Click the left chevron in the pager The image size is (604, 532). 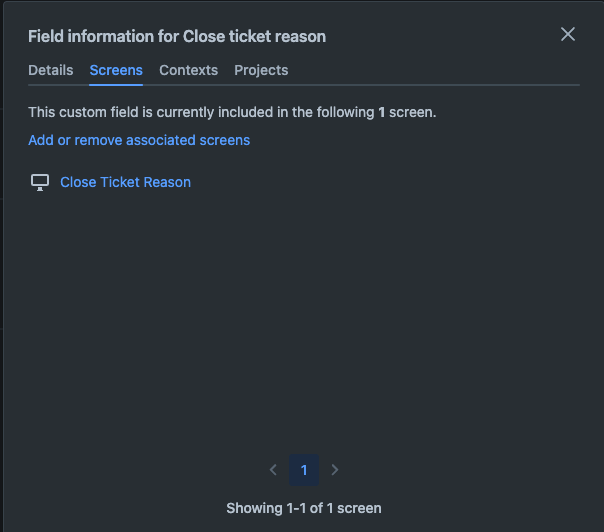tap(273, 470)
